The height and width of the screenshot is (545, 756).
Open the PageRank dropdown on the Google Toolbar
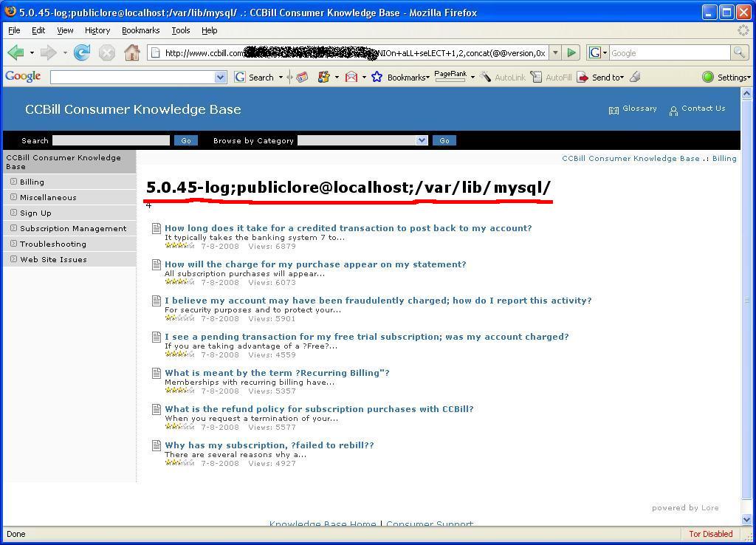[x=472, y=77]
